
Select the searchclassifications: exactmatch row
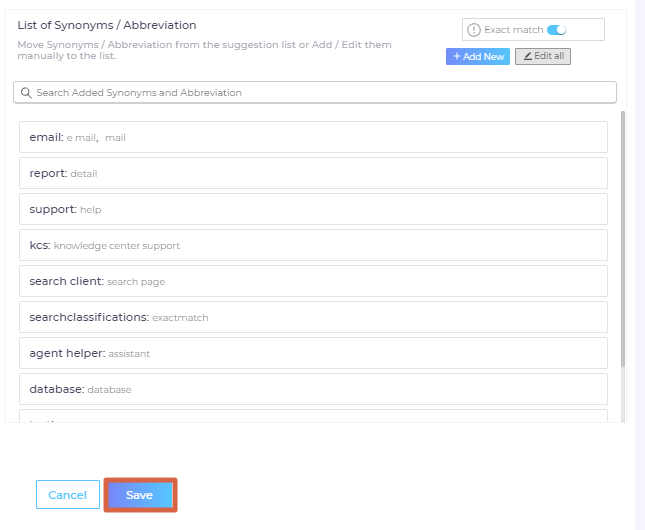(x=313, y=317)
